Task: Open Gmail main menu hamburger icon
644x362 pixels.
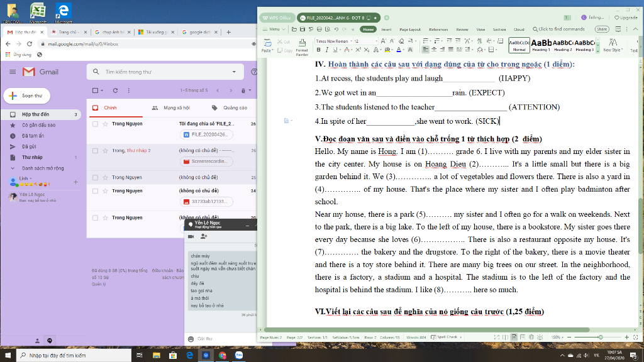Action: pos(13,72)
